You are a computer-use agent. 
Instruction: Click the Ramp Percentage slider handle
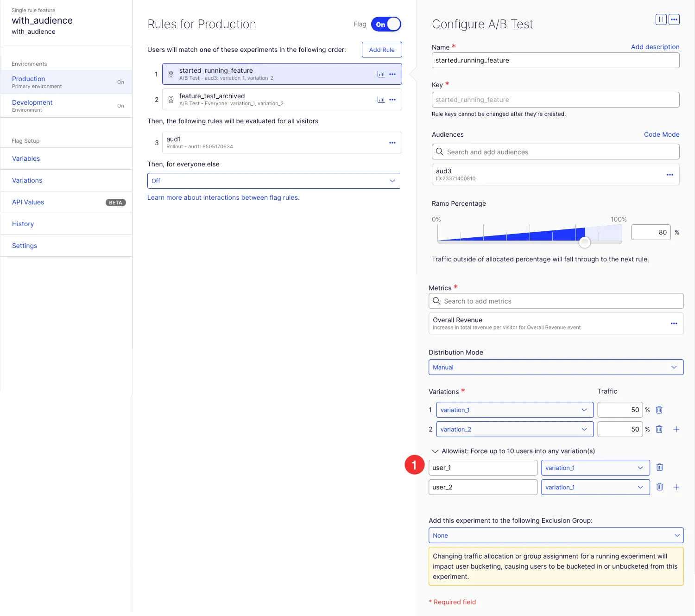tap(585, 242)
